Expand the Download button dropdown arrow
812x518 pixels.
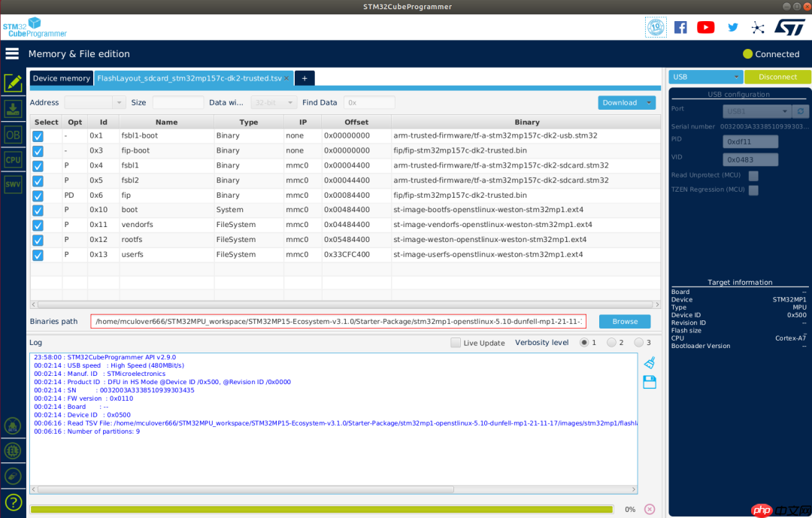(x=649, y=102)
